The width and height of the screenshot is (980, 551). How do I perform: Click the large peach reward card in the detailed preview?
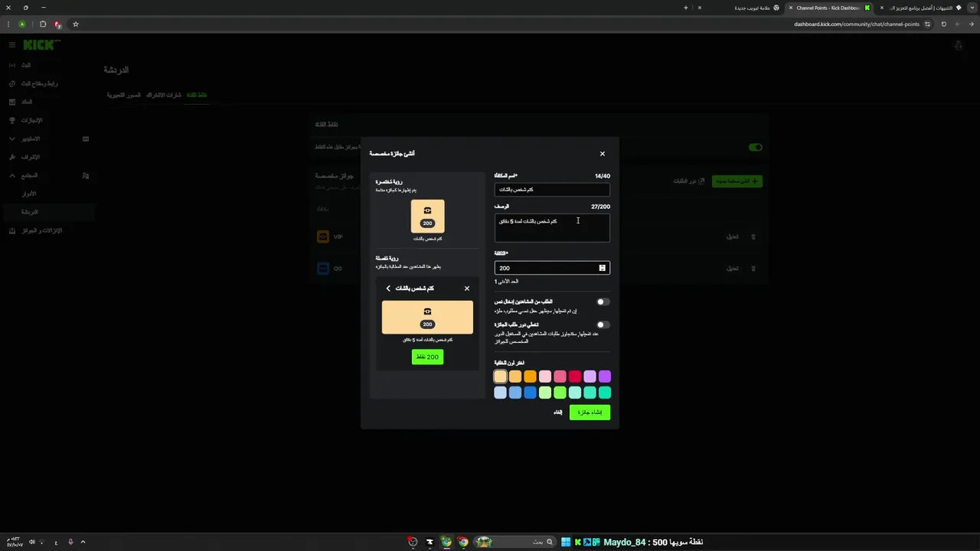pyautogui.click(x=427, y=317)
